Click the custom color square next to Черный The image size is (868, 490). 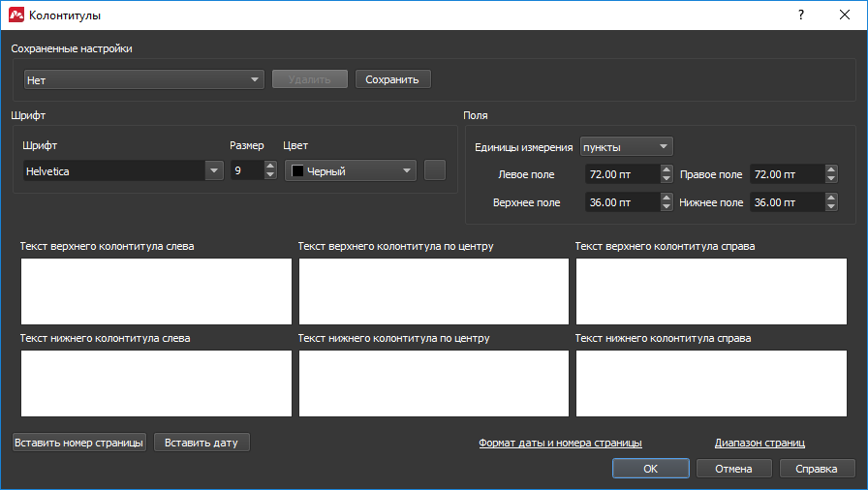(435, 169)
